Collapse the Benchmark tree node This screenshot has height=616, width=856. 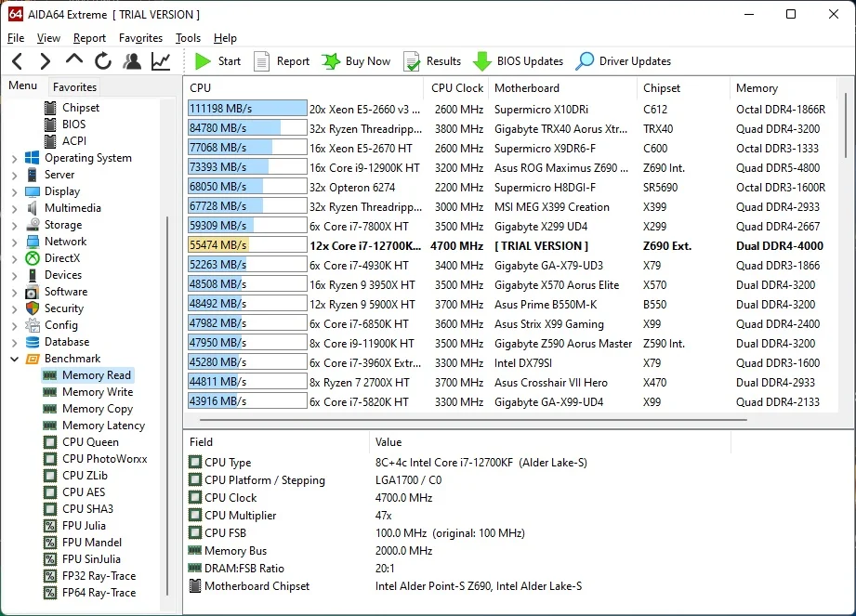15,359
